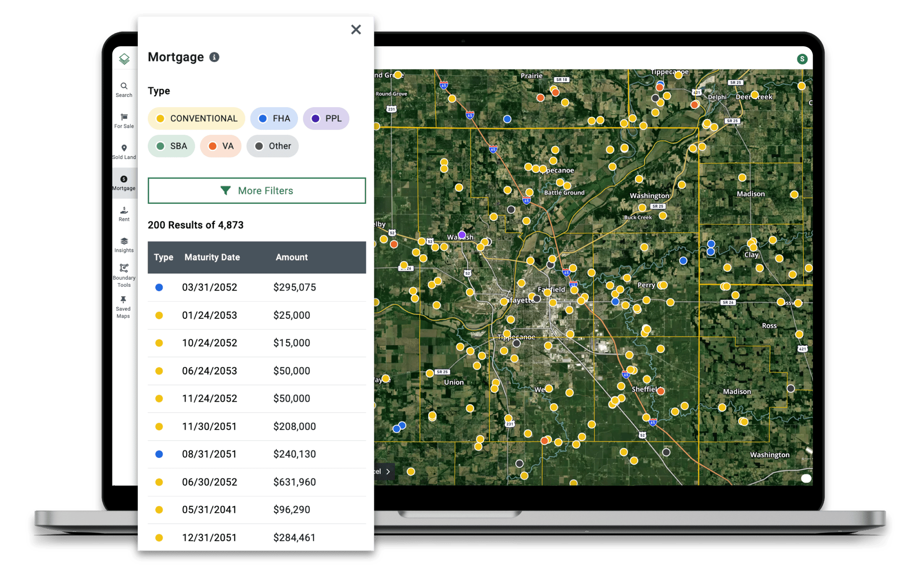
Task: Click the Perry township map label
Action: click(x=646, y=285)
